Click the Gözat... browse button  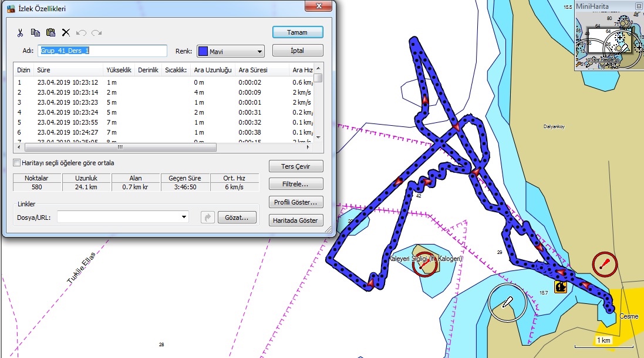(x=237, y=218)
